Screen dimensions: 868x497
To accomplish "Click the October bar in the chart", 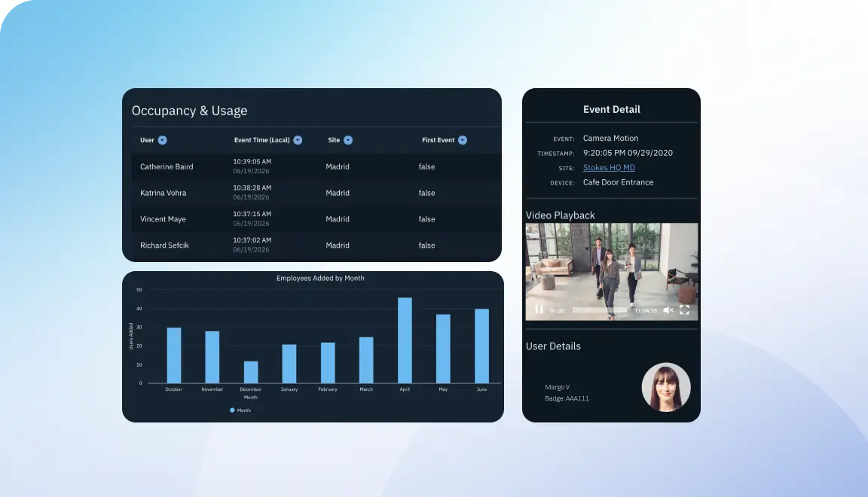I will [x=174, y=355].
